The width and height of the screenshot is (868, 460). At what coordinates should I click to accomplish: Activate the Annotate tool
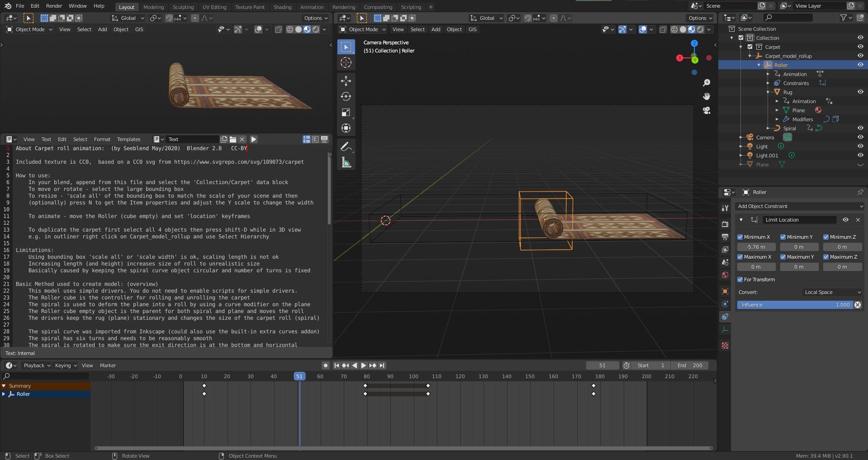(346, 146)
